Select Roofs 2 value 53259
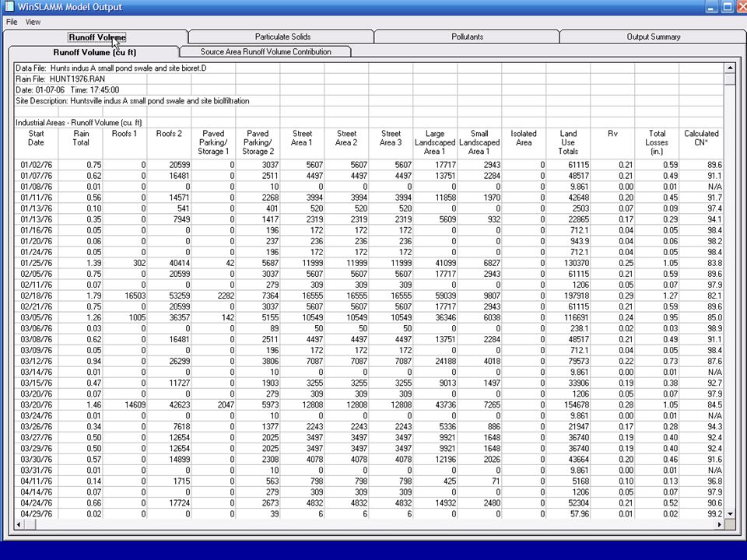This screenshot has height=560, width=747. click(x=169, y=296)
